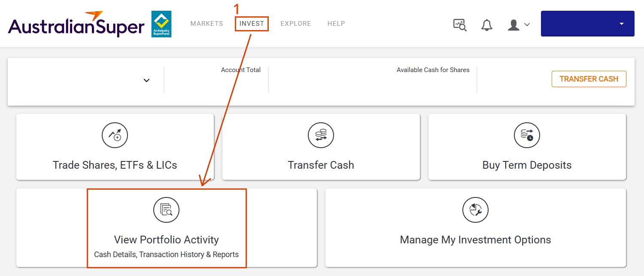Open the market search chart icon
Image resolution: width=644 pixels, height=276 pixels.
[x=460, y=24]
